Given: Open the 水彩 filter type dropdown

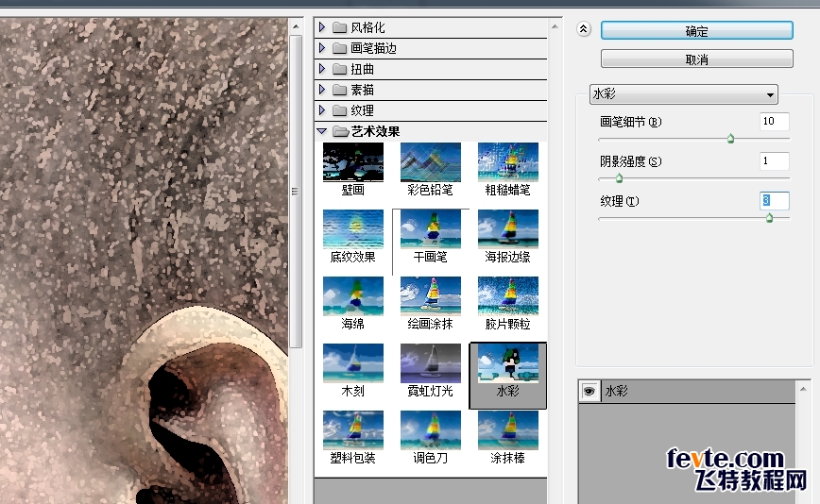Looking at the screenshot, I should click(684, 94).
